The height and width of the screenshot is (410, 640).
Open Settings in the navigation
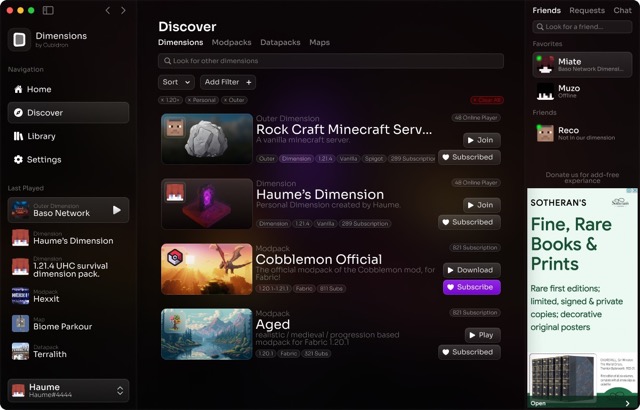(69, 160)
